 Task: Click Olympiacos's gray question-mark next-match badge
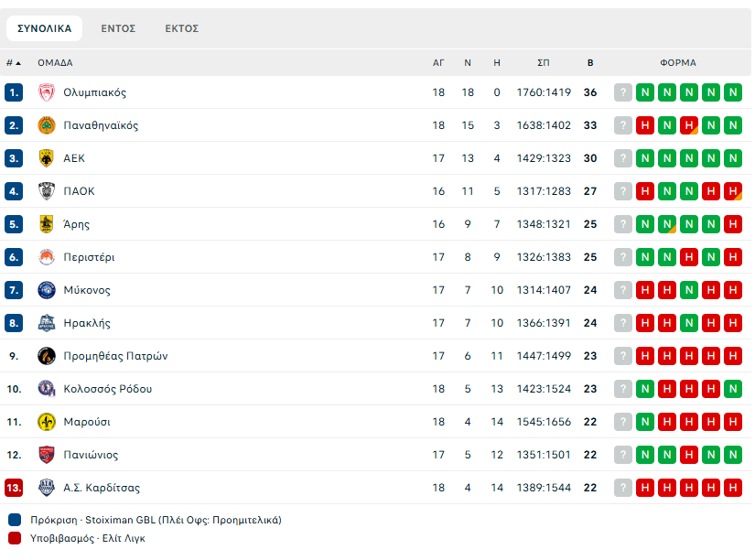coord(623,92)
